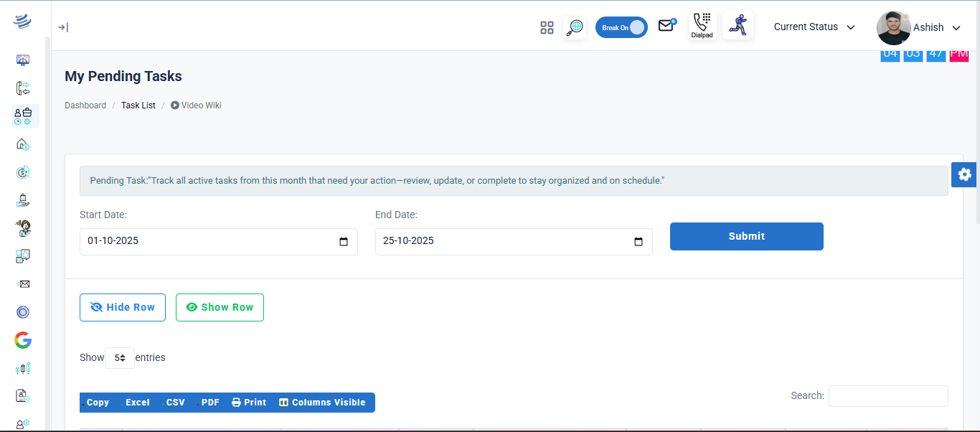Change the Show entries count selector
980x432 pixels.
coord(119,357)
